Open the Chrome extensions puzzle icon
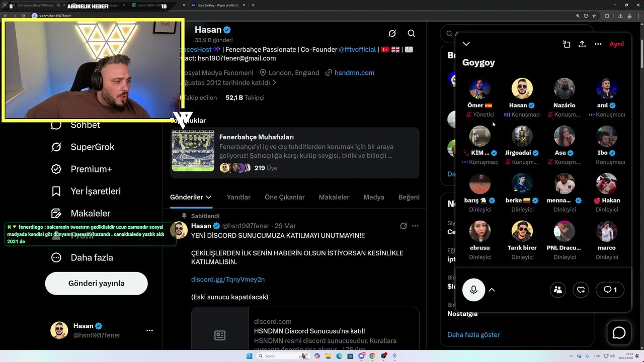Screen dimensions: 644x362 coord(607,16)
